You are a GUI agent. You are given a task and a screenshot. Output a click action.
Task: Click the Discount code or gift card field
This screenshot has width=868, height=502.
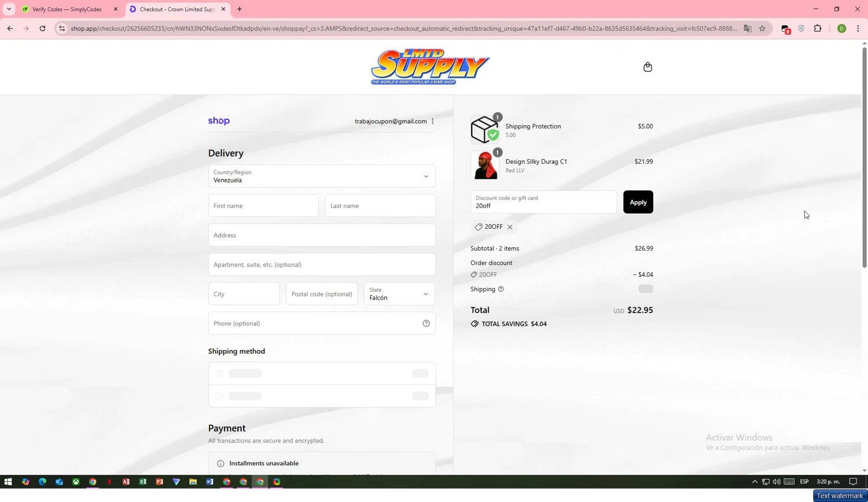click(x=543, y=202)
